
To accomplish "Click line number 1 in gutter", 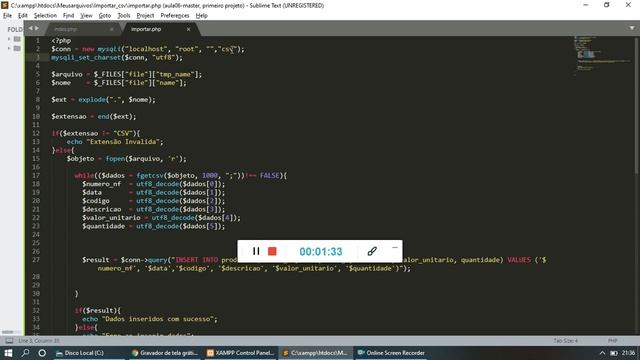I will point(38,40).
